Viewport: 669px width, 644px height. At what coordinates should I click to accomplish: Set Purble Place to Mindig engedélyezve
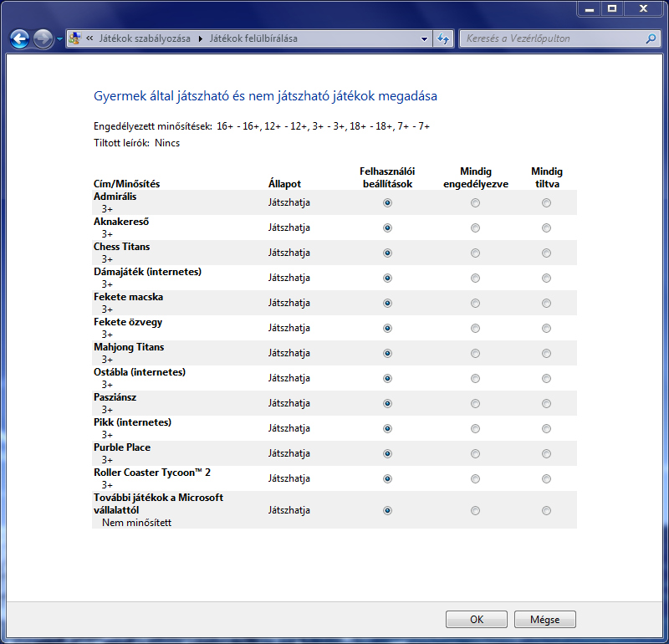pos(475,453)
